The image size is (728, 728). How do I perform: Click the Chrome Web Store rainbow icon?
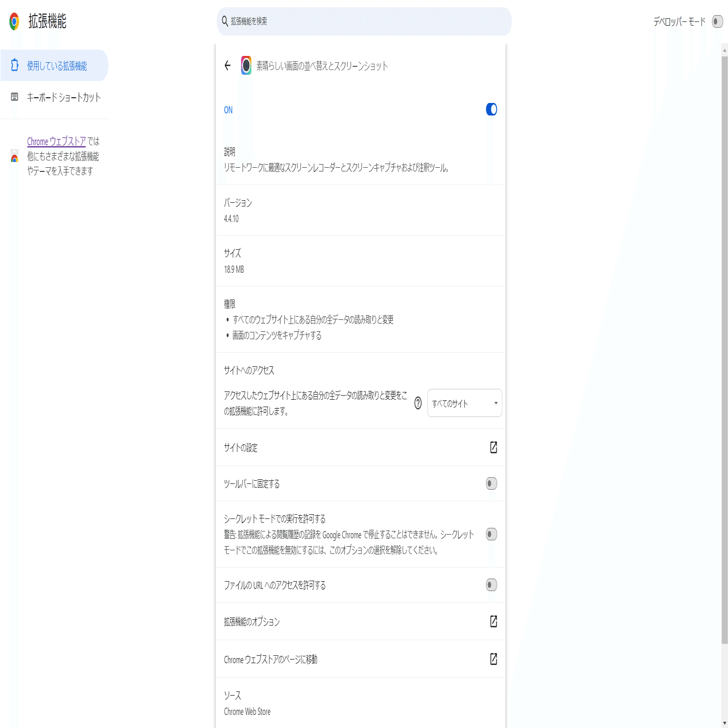click(15, 156)
